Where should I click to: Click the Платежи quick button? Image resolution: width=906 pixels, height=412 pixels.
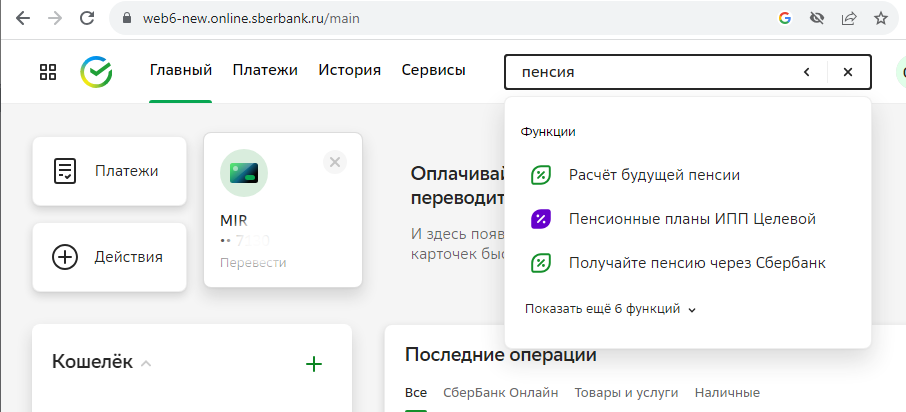pyautogui.click(x=110, y=171)
